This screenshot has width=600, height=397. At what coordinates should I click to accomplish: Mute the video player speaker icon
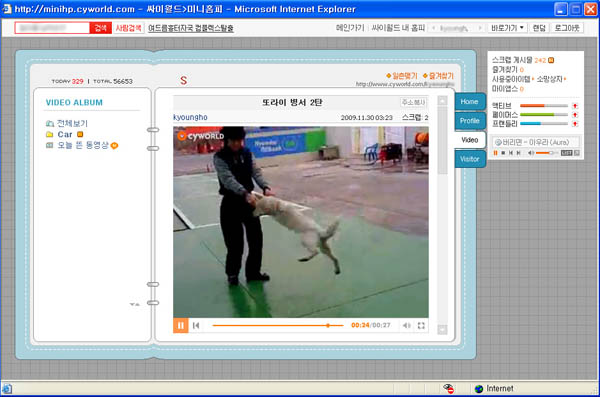pos(406,325)
